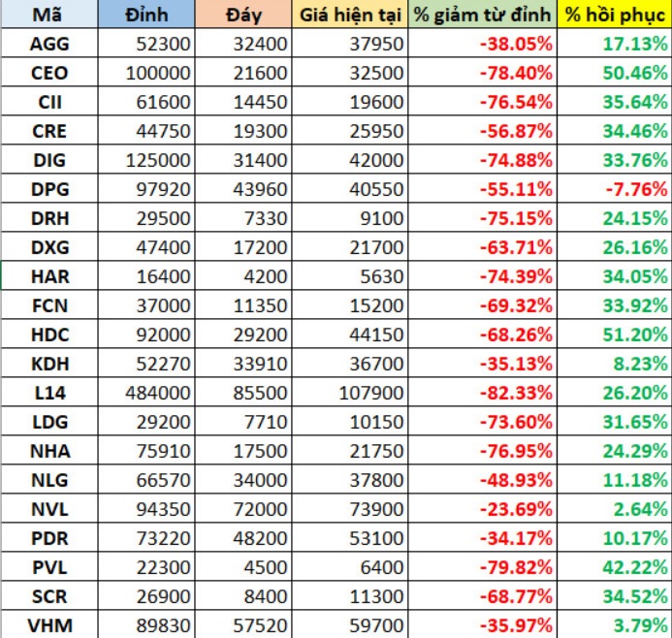Click the current price 21700 for DXG
Screen dimensions: 672x638
click(x=350, y=247)
